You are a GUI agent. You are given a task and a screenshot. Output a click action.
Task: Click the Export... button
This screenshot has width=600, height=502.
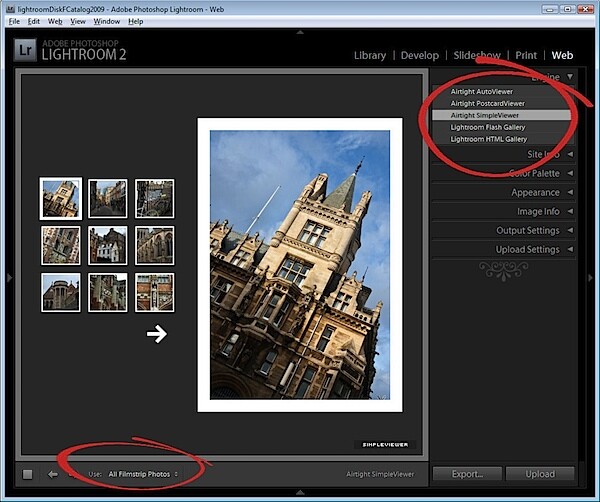pyautogui.click(x=467, y=474)
